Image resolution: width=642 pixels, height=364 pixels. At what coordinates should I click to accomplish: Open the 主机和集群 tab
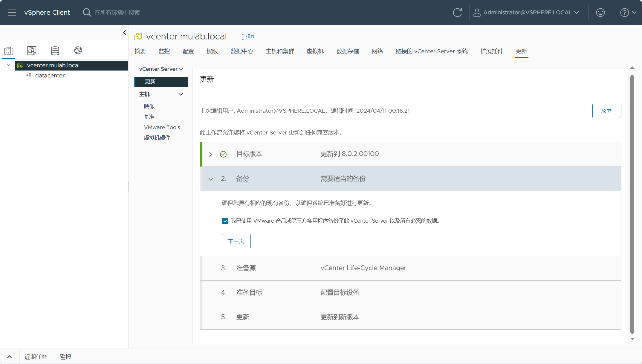pyautogui.click(x=280, y=51)
